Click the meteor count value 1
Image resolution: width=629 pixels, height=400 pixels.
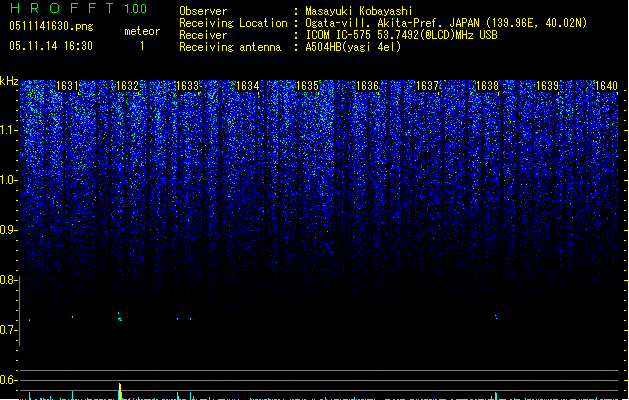(x=142, y=46)
